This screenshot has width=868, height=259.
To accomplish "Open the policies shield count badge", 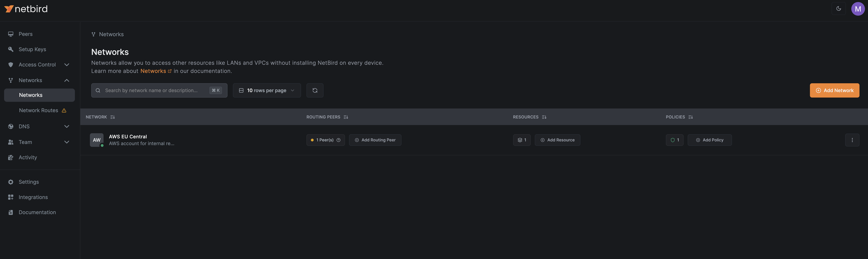I will click(x=674, y=140).
